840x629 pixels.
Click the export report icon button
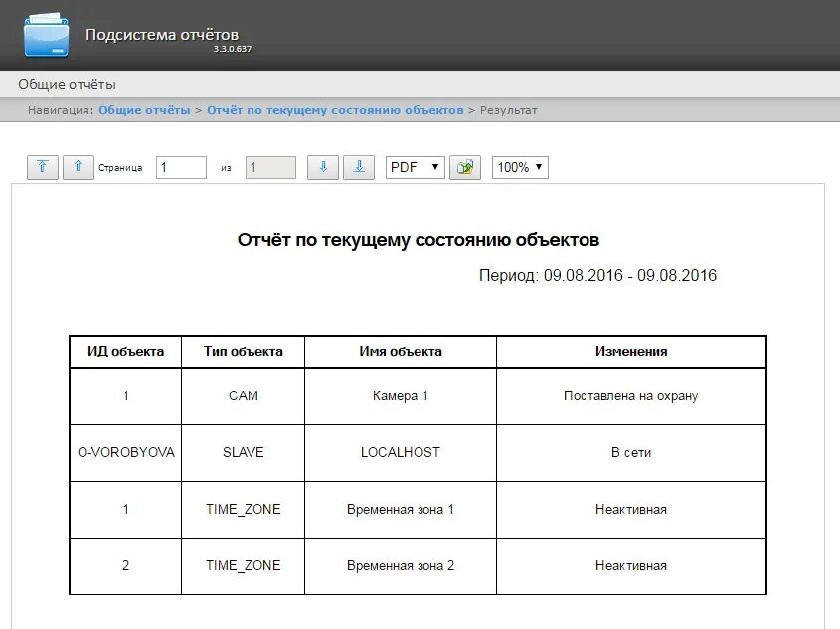[x=465, y=167]
